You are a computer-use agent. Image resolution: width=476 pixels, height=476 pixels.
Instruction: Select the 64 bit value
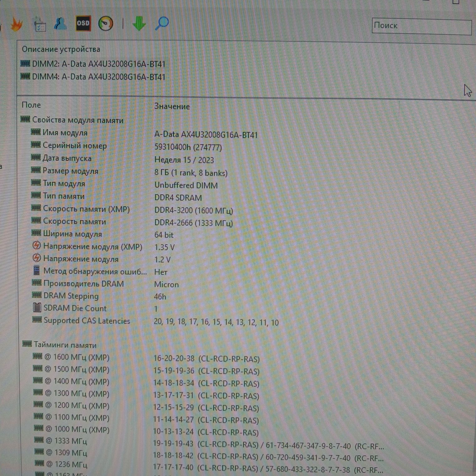point(164,235)
